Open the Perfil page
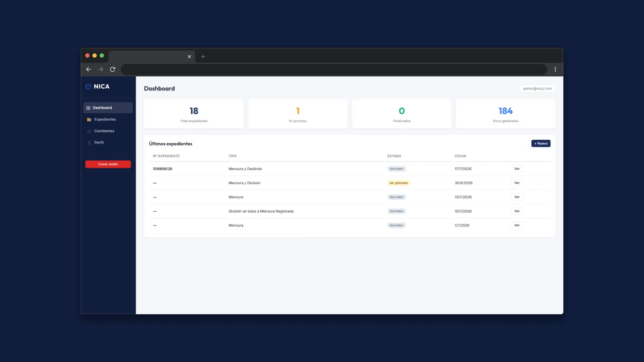644x362 pixels. 108,142
